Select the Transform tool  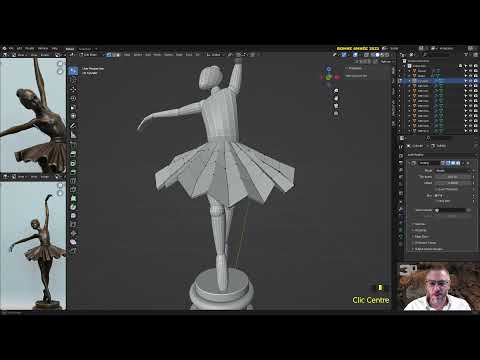pyautogui.click(x=73, y=116)
